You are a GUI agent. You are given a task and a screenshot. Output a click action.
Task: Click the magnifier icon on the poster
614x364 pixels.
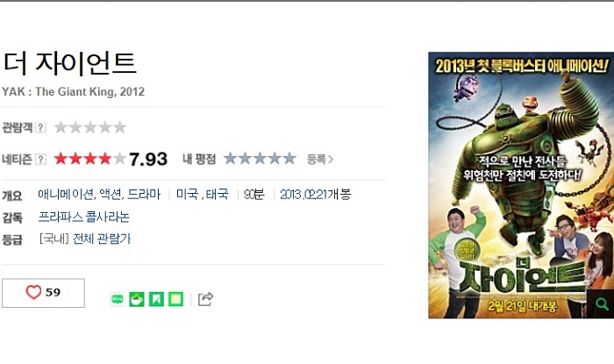click(x=601, y=303)
